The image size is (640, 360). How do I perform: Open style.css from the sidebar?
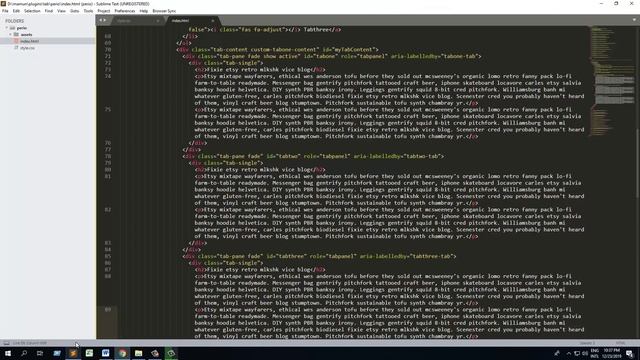(x=27, y=48)
